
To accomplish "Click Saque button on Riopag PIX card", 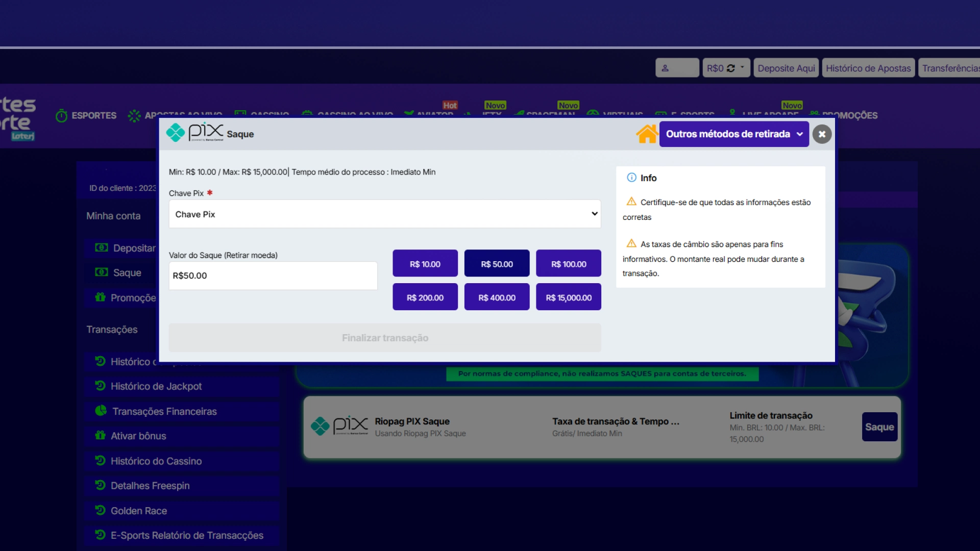I will pyautogui.click(x=879, y=427).
